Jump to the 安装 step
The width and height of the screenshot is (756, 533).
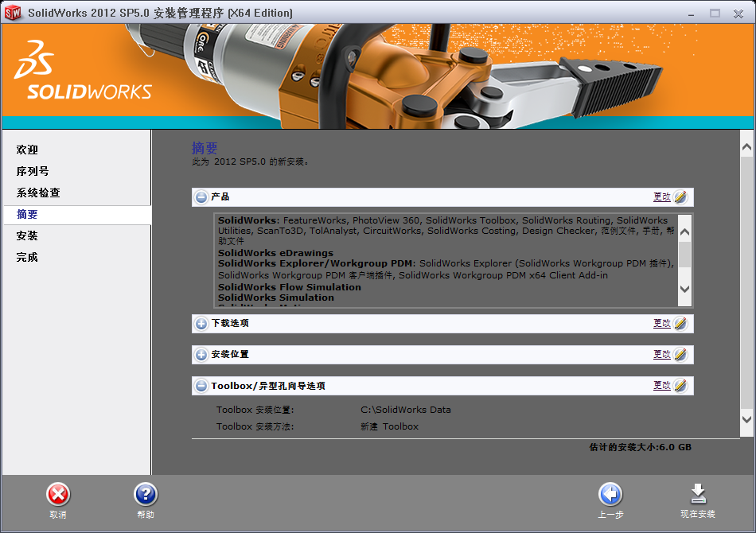(x=27, y=235)
